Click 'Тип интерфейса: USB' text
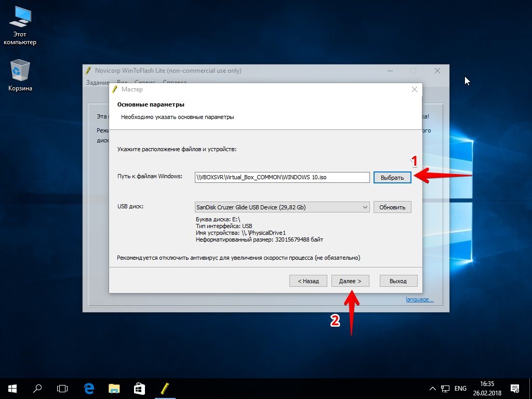Screen dimensions: 532x399 tap(224, 226)
